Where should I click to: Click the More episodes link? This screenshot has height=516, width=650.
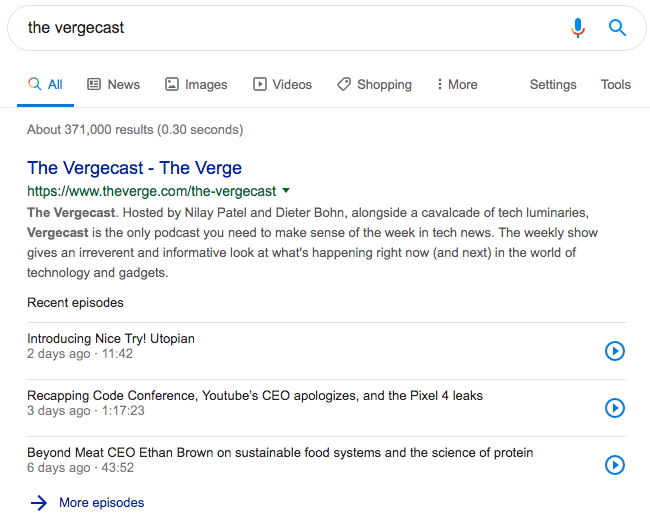[102, 503]
